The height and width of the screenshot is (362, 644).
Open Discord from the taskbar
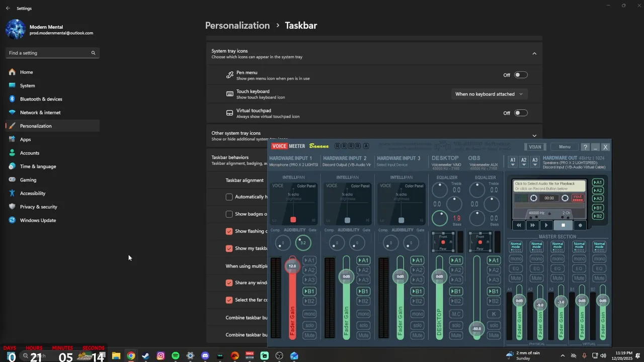[x=205, y=355]
